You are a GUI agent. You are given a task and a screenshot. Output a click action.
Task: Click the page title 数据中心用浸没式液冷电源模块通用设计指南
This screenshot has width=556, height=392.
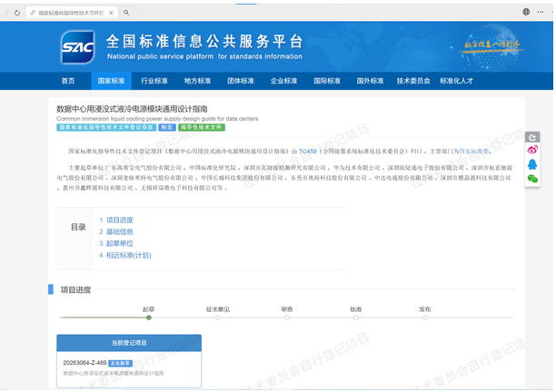132,109
